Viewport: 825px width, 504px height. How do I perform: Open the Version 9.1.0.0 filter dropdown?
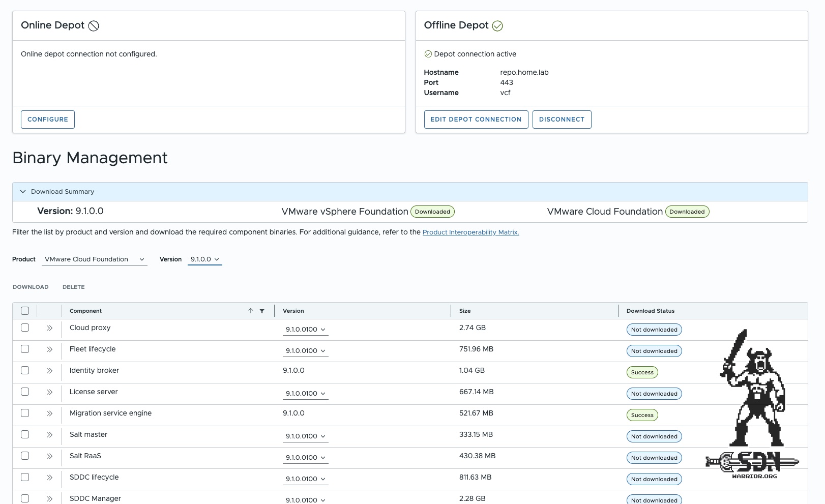pyautogui.click(x=205, y=259)
